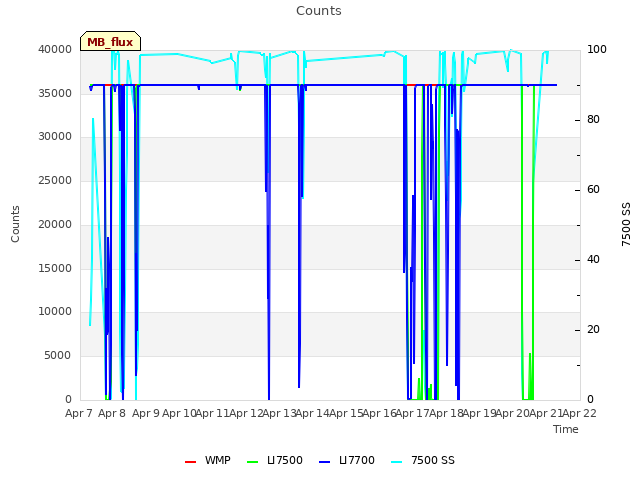Click the 80 right-axis tick label

click(x=593, y=120)
